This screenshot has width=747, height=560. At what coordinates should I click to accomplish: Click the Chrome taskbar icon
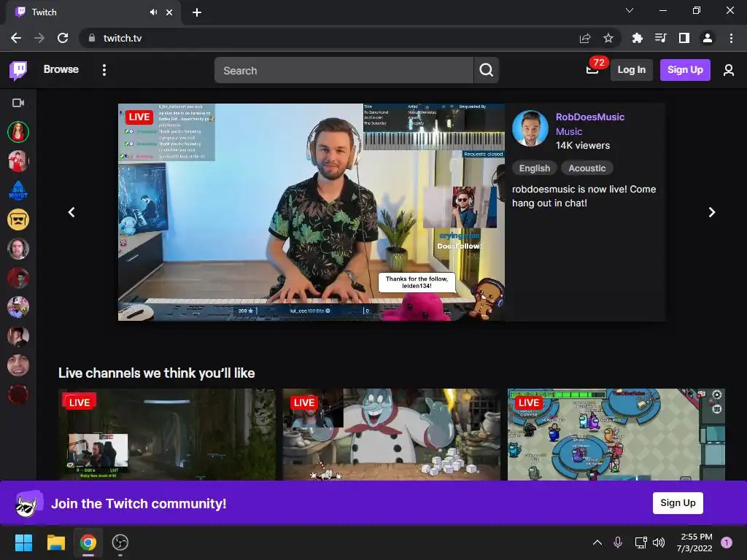point(88,542)
